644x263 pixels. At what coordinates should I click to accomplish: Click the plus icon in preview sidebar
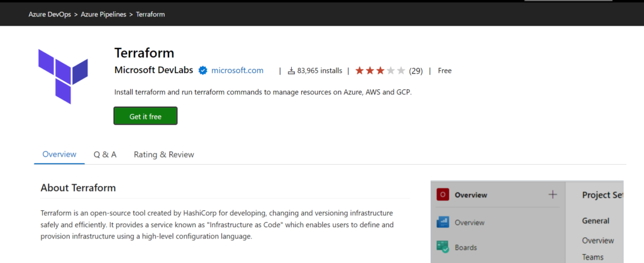pos(553,195)
